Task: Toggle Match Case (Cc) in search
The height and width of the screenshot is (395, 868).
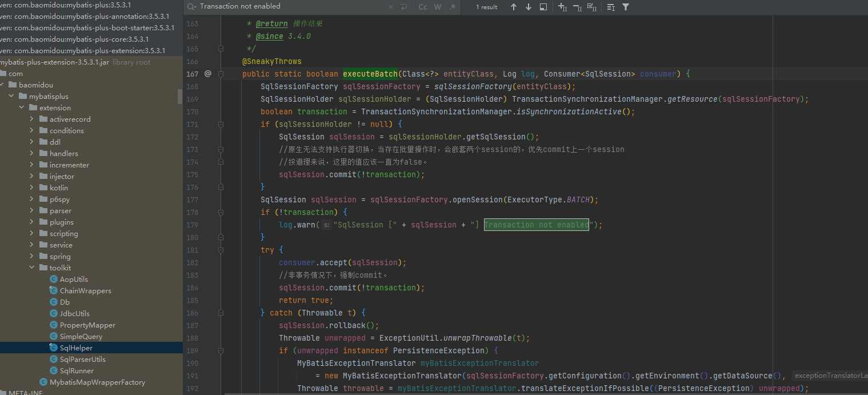Action: [x=423, y=7]
